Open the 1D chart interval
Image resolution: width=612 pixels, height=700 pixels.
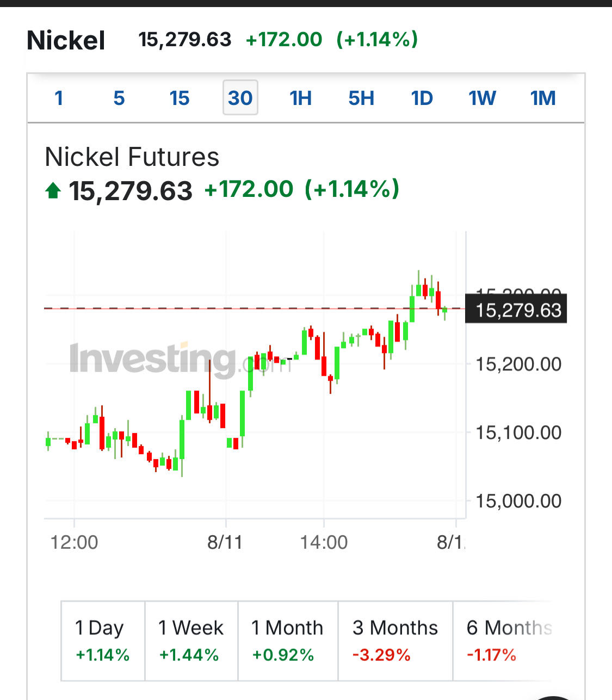click(x=422, y=98)
